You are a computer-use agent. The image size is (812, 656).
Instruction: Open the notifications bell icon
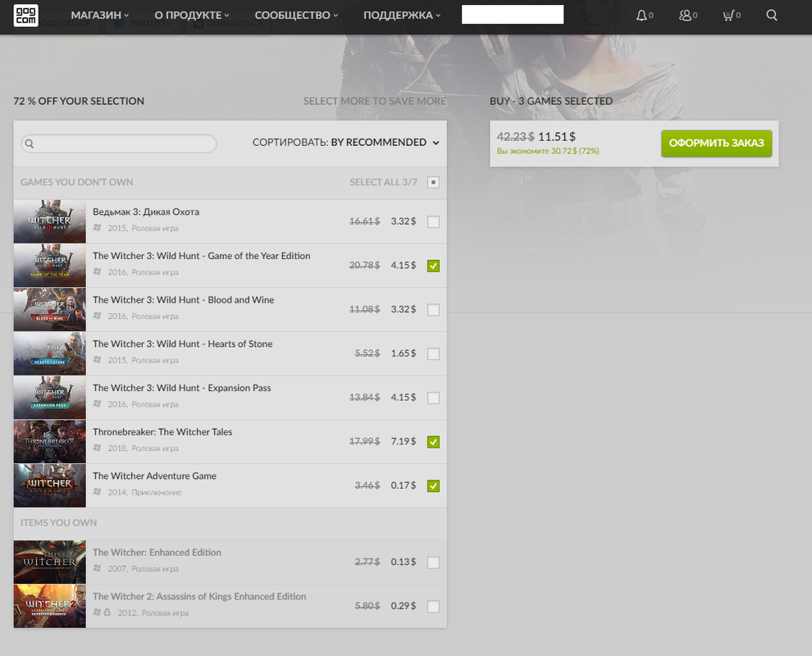pos(641,16)
